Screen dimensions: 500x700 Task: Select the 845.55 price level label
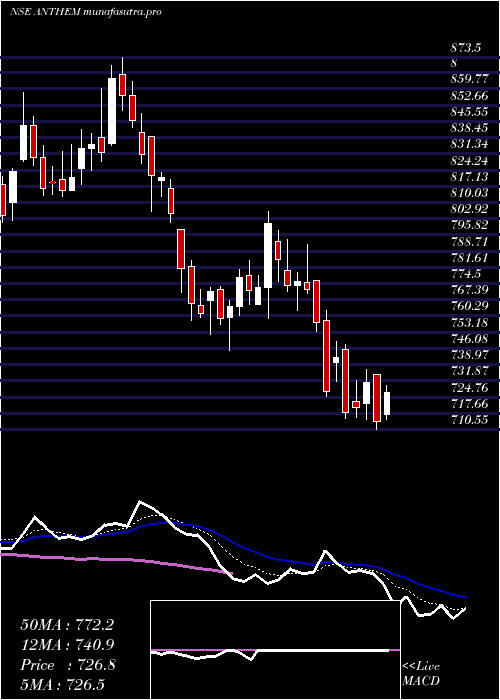click(x=469, y=112)
